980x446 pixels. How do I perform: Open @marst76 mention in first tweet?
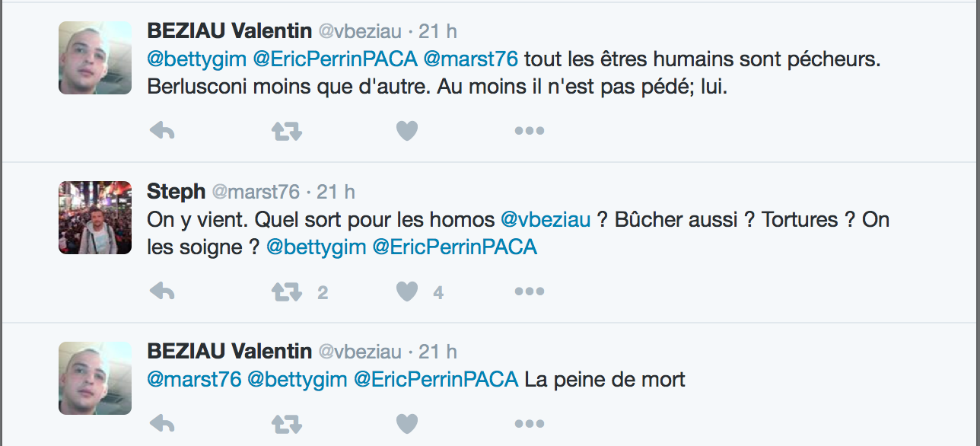point(470,59)
